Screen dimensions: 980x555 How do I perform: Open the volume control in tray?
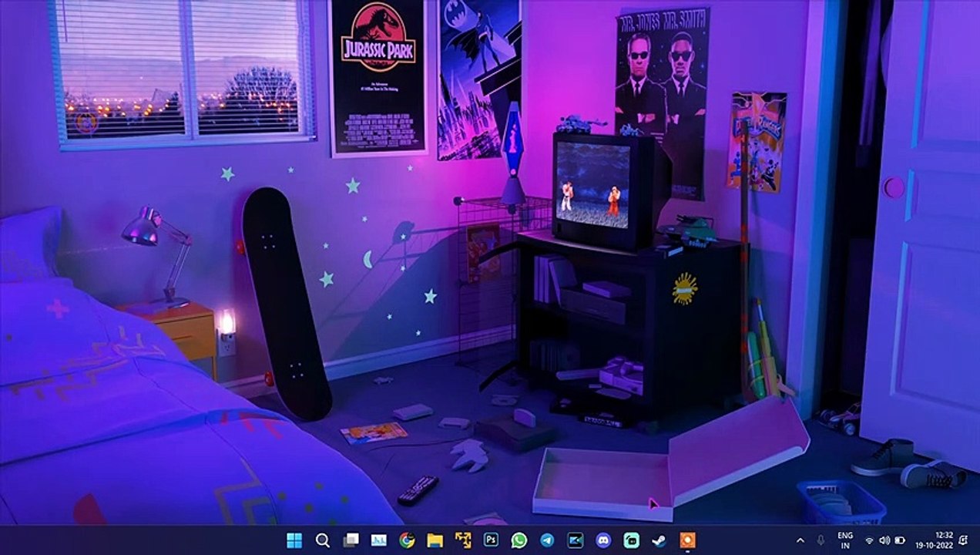884,540
